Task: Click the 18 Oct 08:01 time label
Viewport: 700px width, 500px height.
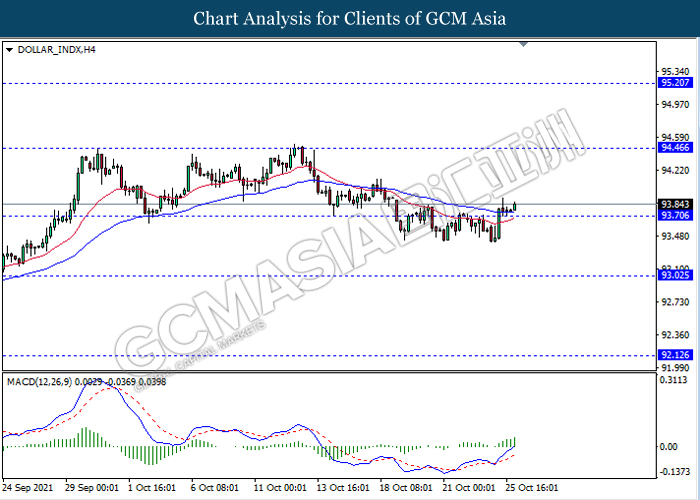Action: click(x=406, y=488)
